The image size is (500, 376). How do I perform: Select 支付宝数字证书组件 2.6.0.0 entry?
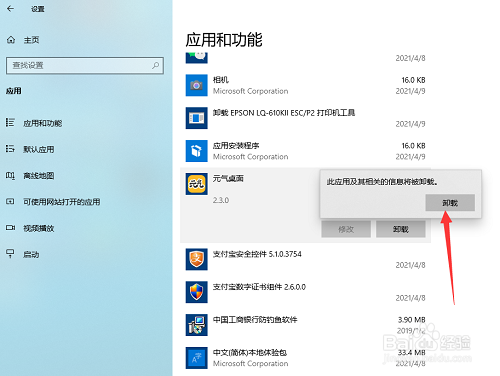pos(259,287)
